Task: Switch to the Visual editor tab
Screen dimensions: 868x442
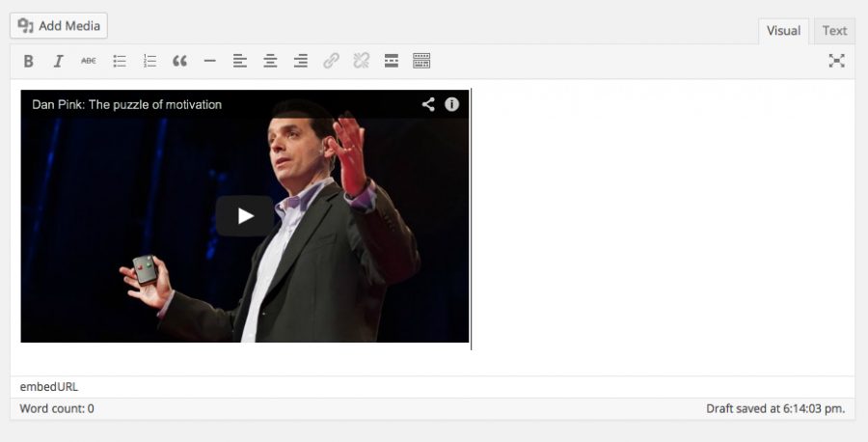Action: coord(783,31)
